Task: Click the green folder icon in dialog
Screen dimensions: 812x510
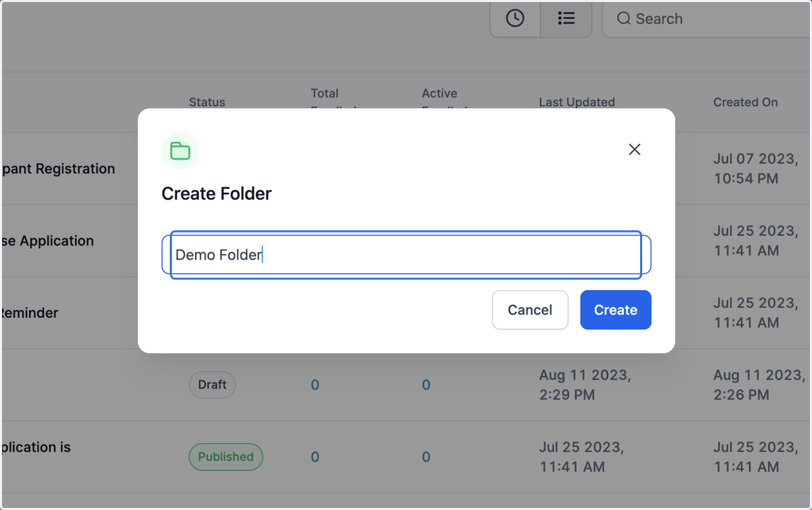Action: (x=180, y=151)
